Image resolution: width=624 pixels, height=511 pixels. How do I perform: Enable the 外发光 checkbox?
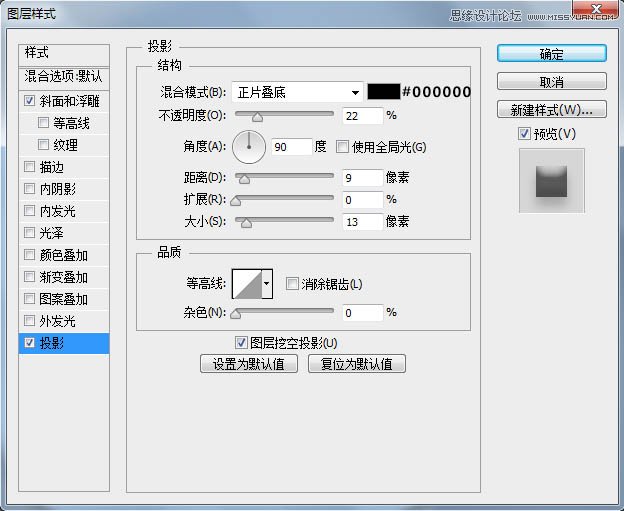pyautogui.click(x=29, y=320)
